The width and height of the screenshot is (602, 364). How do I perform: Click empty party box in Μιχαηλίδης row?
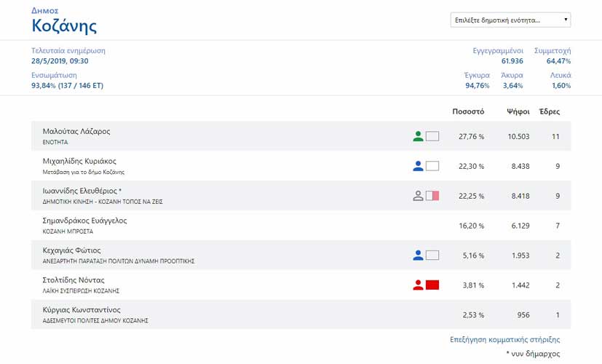coord(432,166)
